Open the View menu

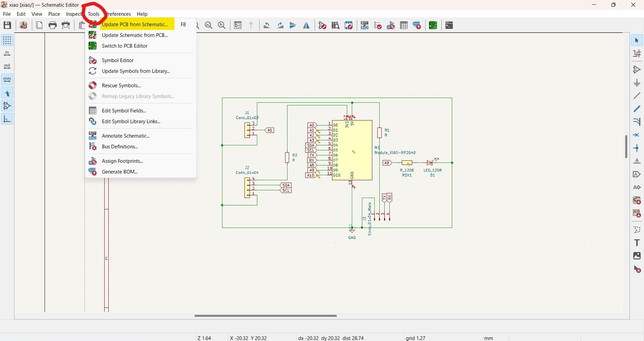37,14
